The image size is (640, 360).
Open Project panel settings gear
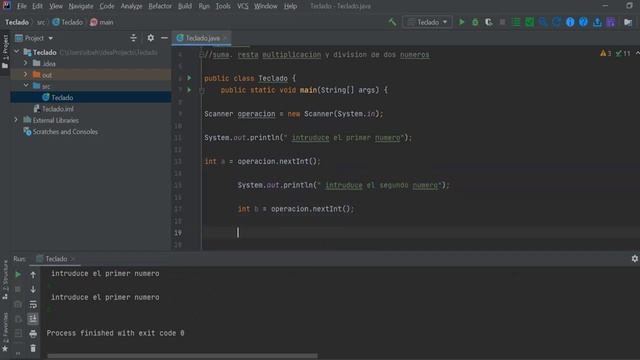(151, 38)
